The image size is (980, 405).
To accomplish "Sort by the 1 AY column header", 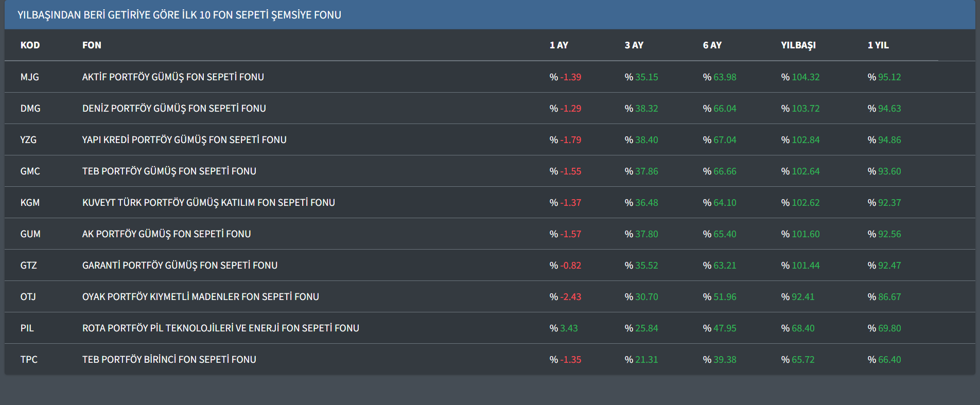I will pyautogui.click(x=558, y=45).
